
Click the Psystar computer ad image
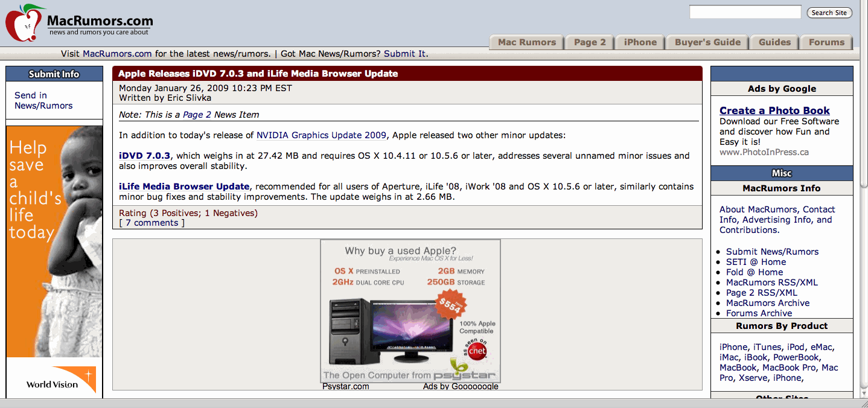coord(410,311)
